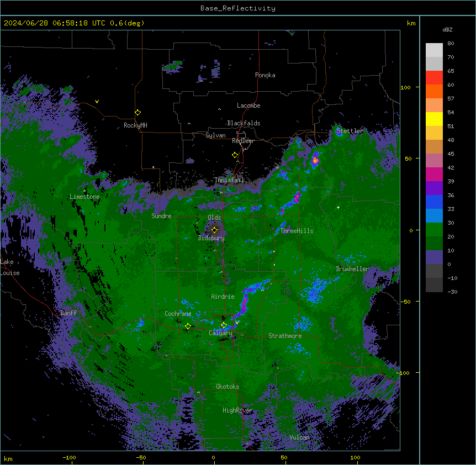476x465 pixels.
Task: Click the yellow V marker just east of Calgary
Action: (x=237, y=323)
